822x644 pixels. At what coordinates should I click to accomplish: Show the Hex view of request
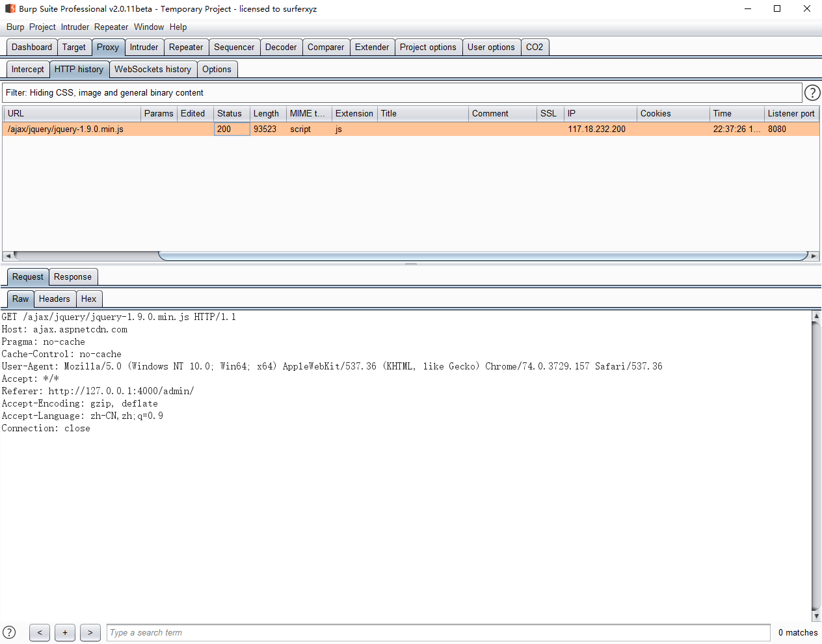pos(89,299)
